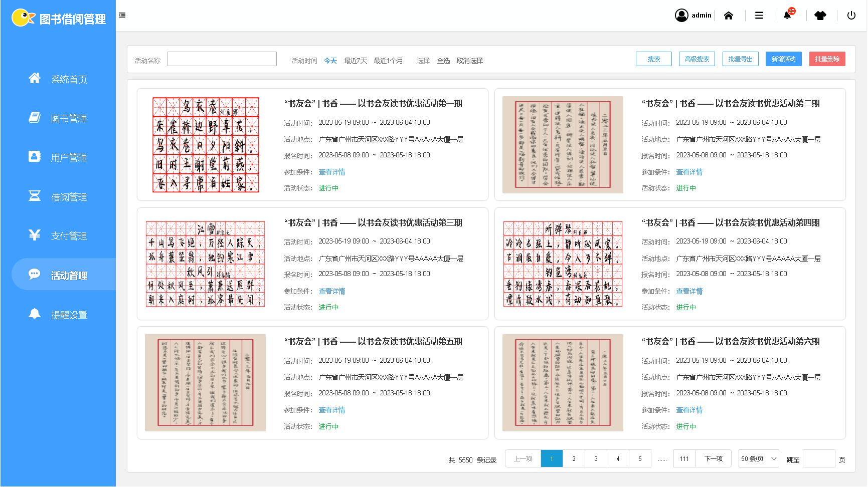Toggle 全选 to select all activities

[x=443, y=61]
